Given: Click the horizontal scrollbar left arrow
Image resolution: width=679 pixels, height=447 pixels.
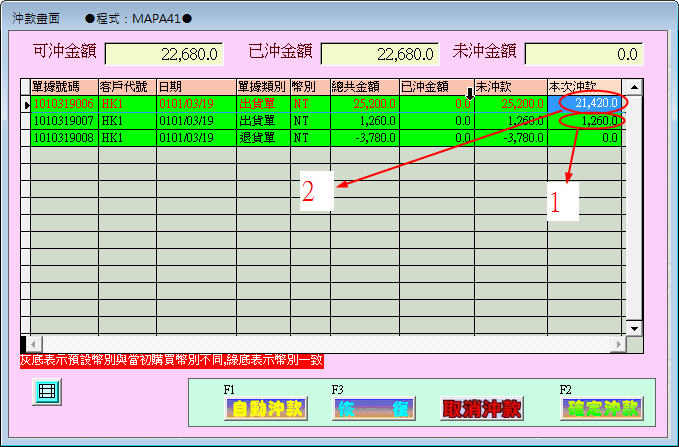Looking at the screenshot, I should point(26,343).
